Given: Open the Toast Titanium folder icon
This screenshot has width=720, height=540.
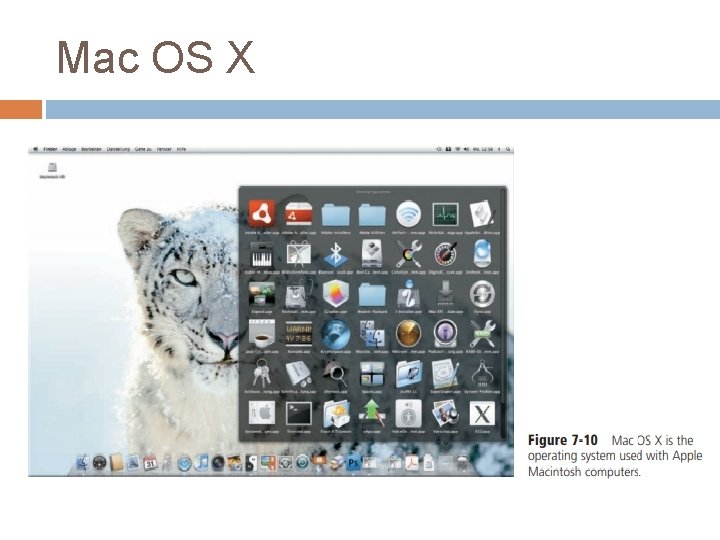Looking at the screenshot, I should (x=336, y=413).
